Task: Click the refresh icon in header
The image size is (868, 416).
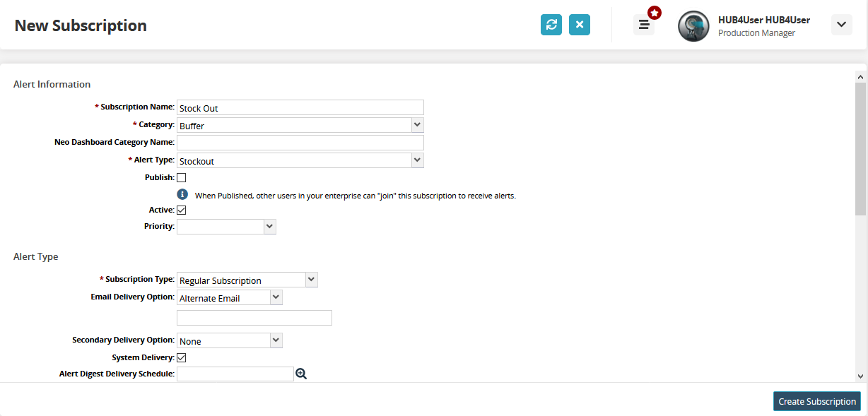Action: [551, 25]
